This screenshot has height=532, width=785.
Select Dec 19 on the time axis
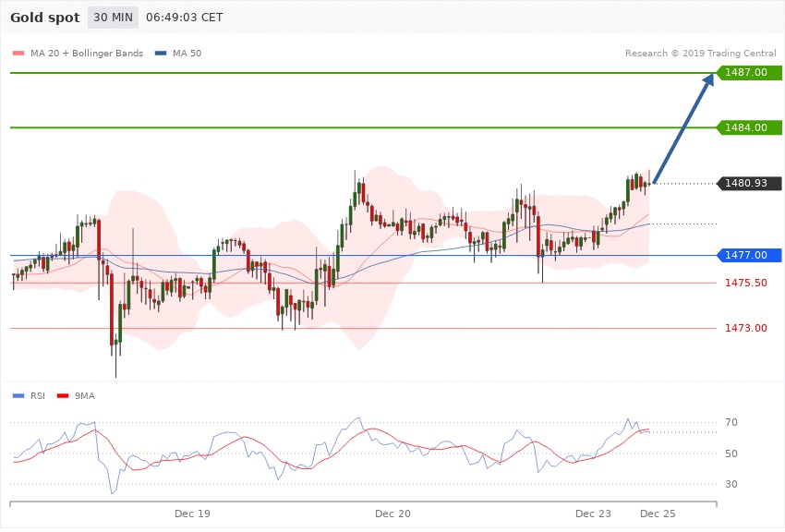click(x=193, y=513)
